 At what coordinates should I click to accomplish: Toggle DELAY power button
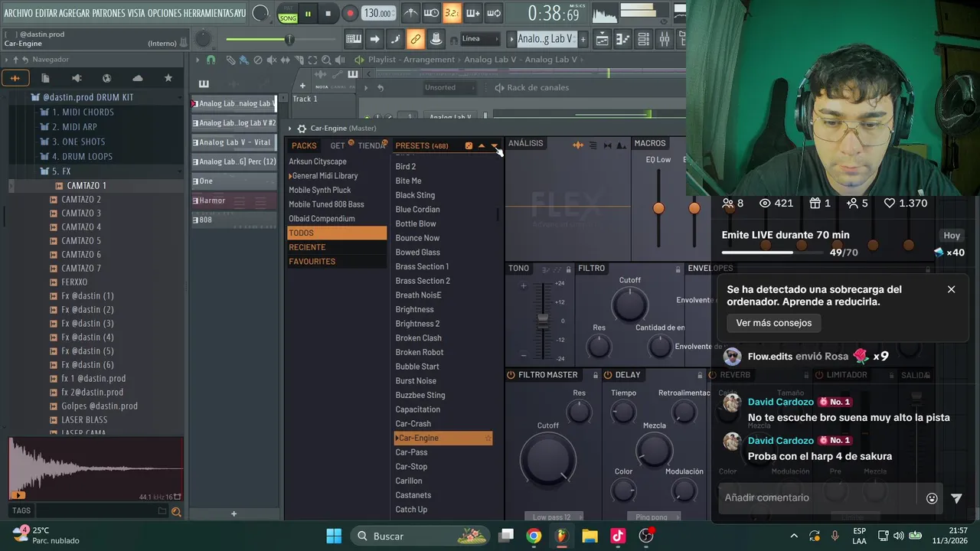[x=608, y=375]
